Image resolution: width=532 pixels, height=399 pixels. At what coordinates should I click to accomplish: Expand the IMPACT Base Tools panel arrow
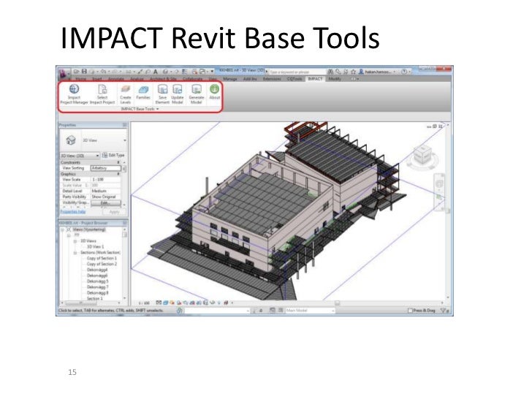click(x=157, y=109)
